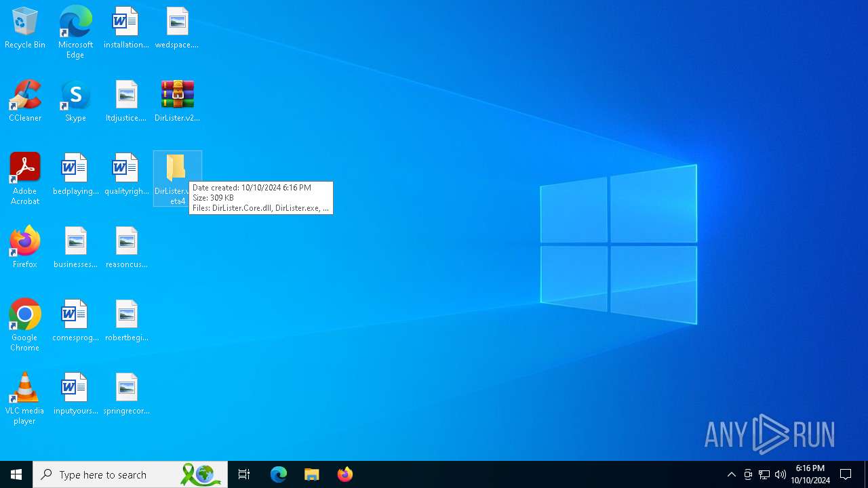Select the springrecor image file
The height and width of the screenshot is (488, 868).
point(126,394)
